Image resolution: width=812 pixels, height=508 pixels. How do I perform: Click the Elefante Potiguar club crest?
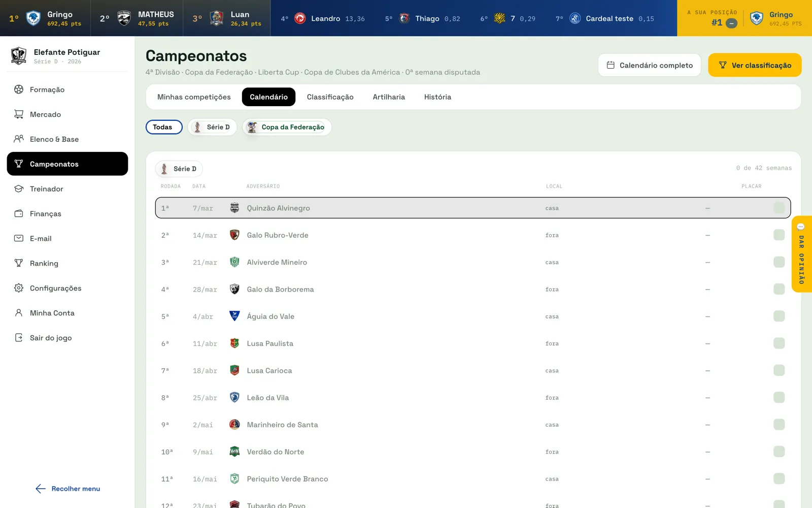[19, 55]
